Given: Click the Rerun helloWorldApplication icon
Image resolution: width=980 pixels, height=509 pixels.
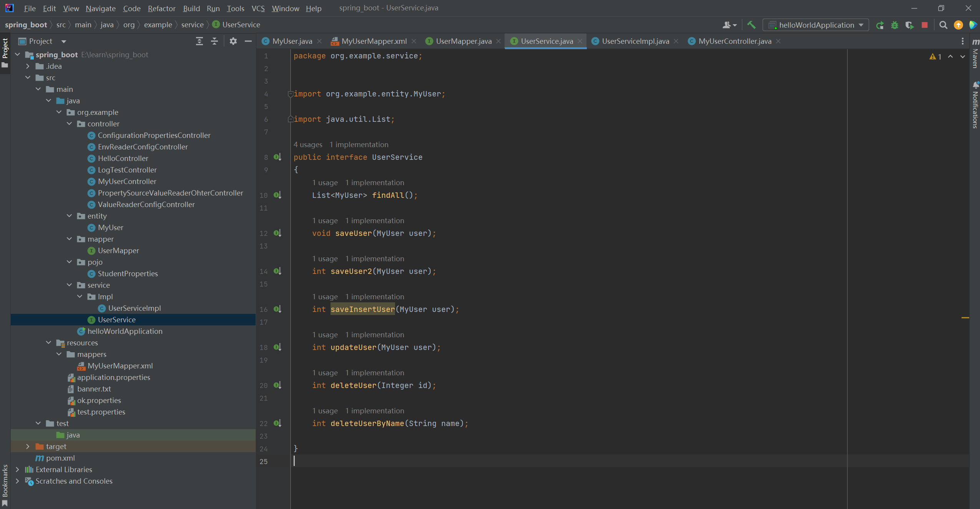Looking at the screenshot, I should [880, 25].
